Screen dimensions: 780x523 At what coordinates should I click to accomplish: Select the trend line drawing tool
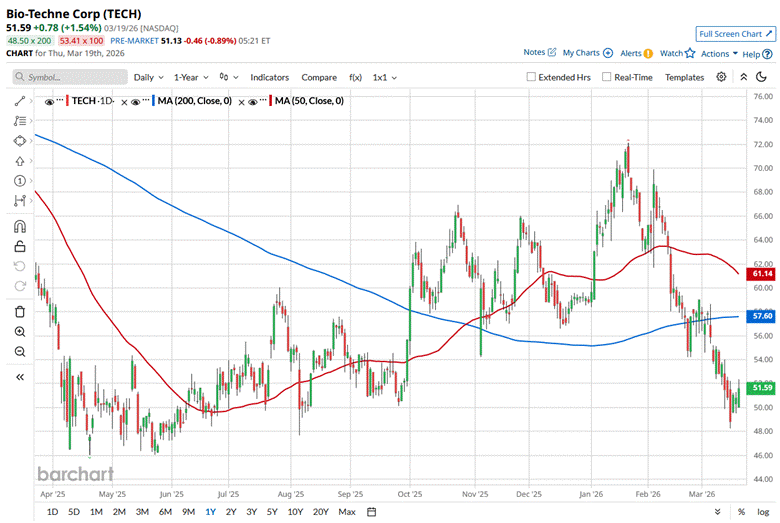tap(20, 101)
